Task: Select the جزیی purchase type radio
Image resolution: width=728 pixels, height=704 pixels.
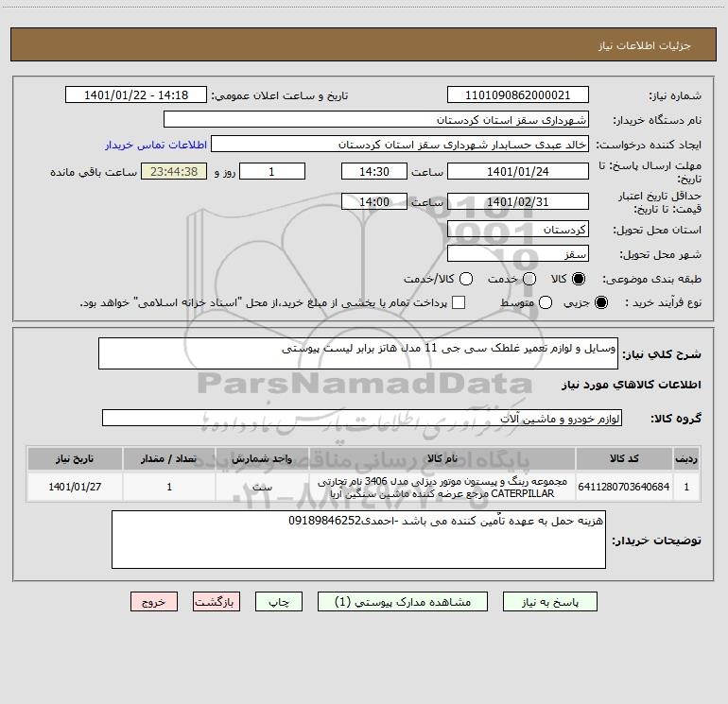Action: point(600,302)
